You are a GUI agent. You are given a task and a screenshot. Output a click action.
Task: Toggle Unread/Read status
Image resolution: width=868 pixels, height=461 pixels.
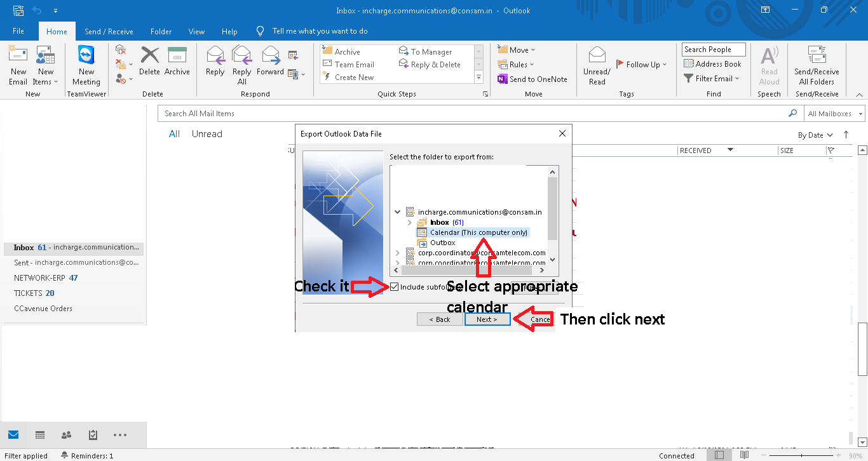(x=597, y=65)
